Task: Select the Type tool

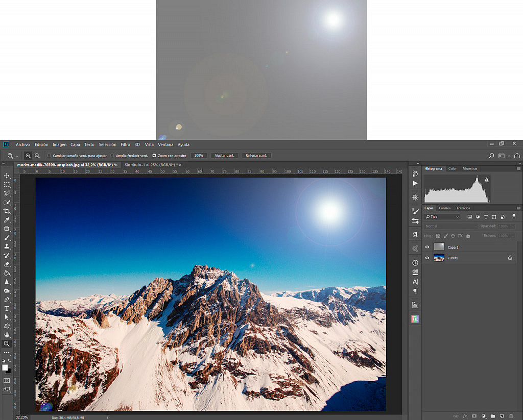Action: coord(7,308)
